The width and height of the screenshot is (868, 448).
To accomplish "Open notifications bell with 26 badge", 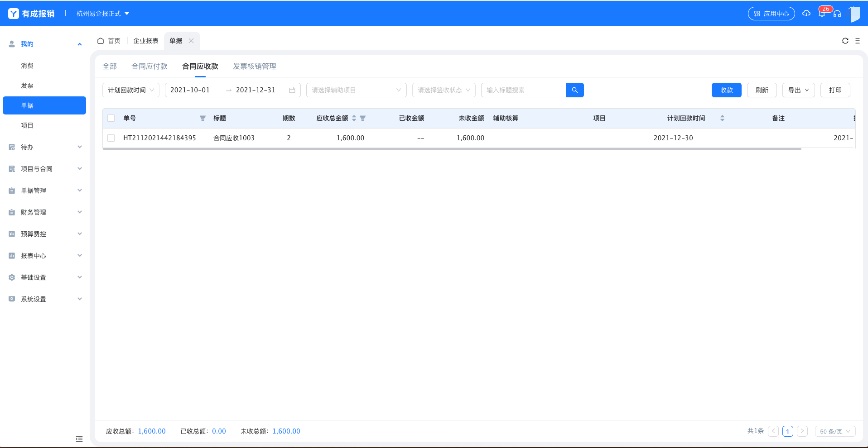I will coord(822,14).
